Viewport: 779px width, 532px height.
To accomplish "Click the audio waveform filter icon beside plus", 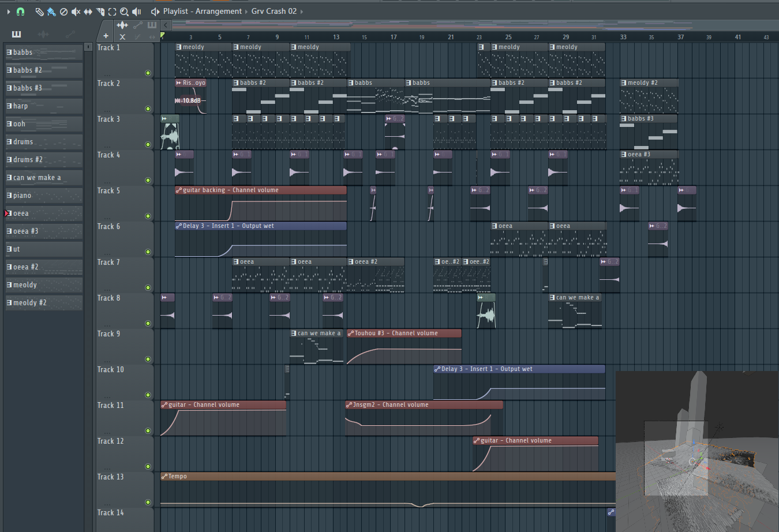I will click(x=122, y=25).
